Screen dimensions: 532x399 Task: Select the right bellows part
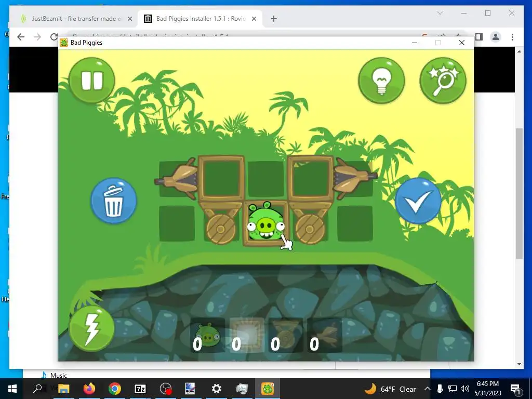tap(355, 179)
